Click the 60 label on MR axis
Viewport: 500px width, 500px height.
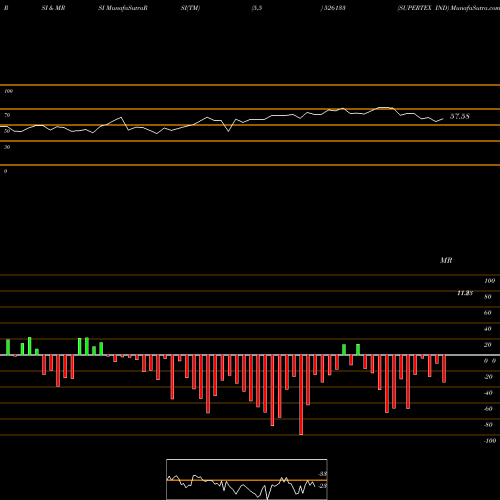click(488, 313)
